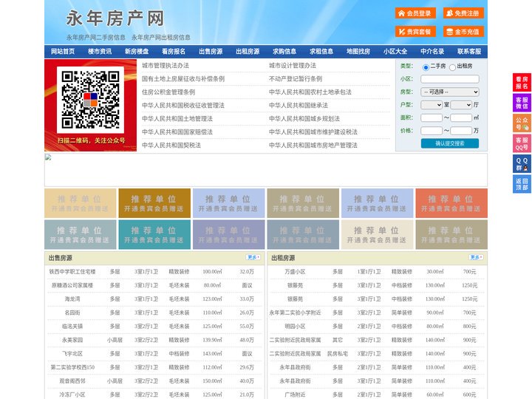Viewport: 532px width, 399px height.
Task: Open the 中介名录 menu item
Action: pyautogui.click(x=432, y=52)
